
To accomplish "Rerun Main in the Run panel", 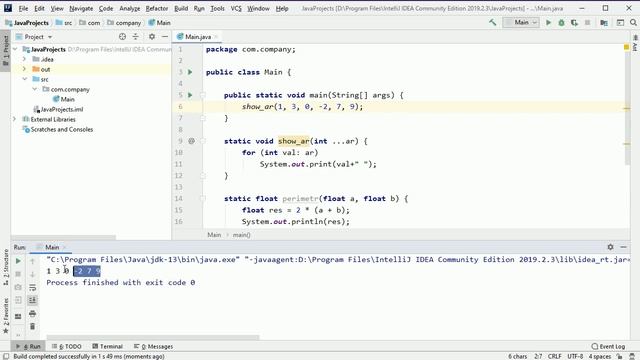I will 18,261.
